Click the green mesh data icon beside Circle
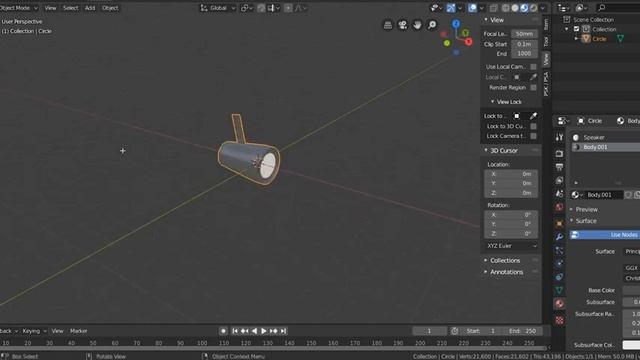This screenshot has height=360, width=640. [620, 39]
